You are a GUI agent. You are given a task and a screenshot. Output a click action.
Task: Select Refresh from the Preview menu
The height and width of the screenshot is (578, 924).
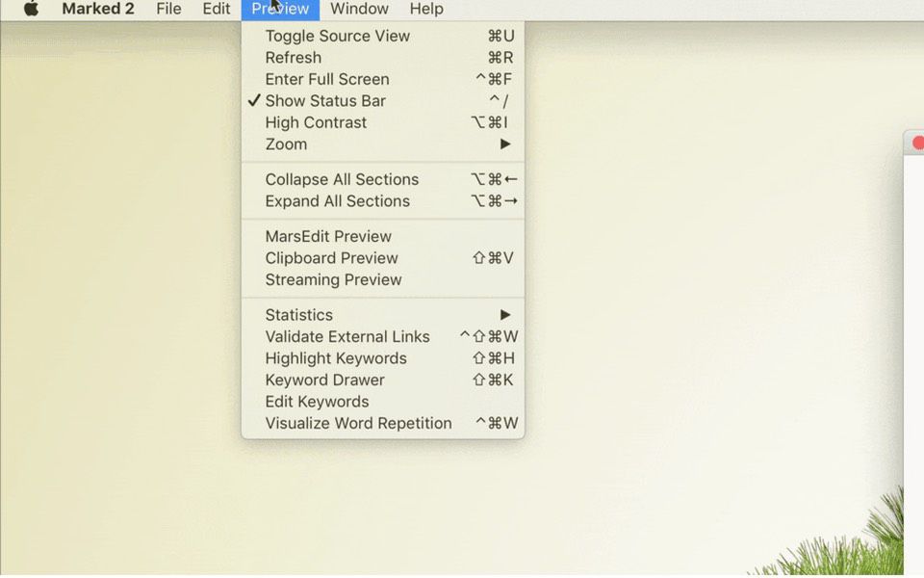point(383,58)
